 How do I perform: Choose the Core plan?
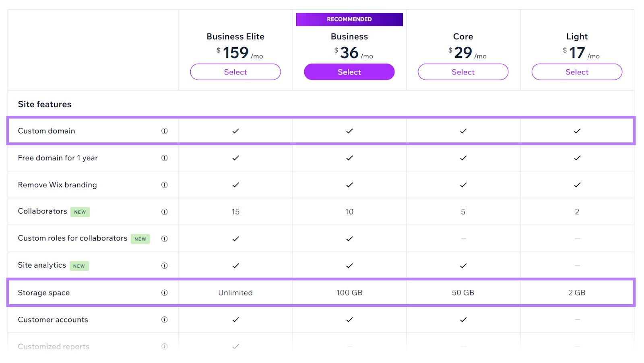tap(463, 72)
